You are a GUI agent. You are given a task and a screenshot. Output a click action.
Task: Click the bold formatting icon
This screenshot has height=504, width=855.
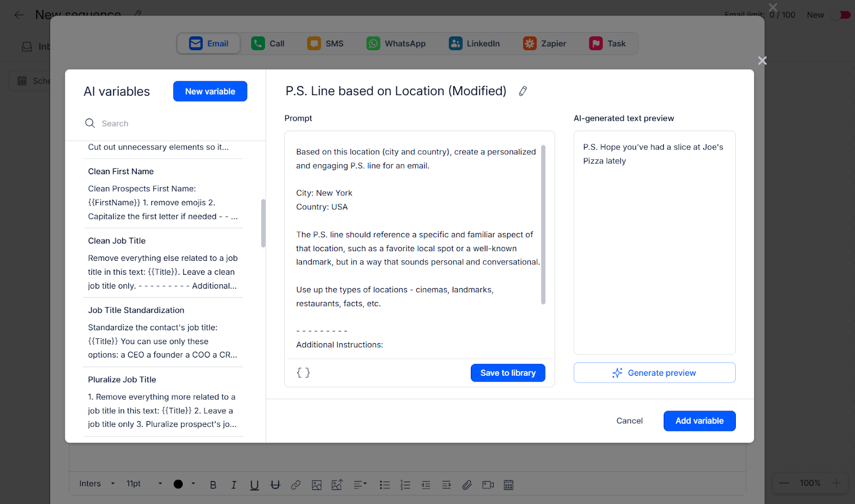(x=213, y=485)
